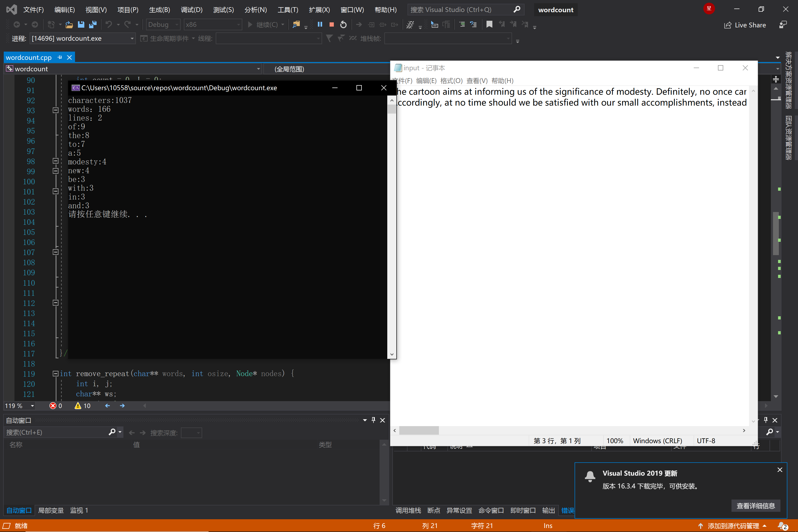Pin the wordcount.cpp tab
The width and height of the screenshot is (798, 532).
point(60,57)
